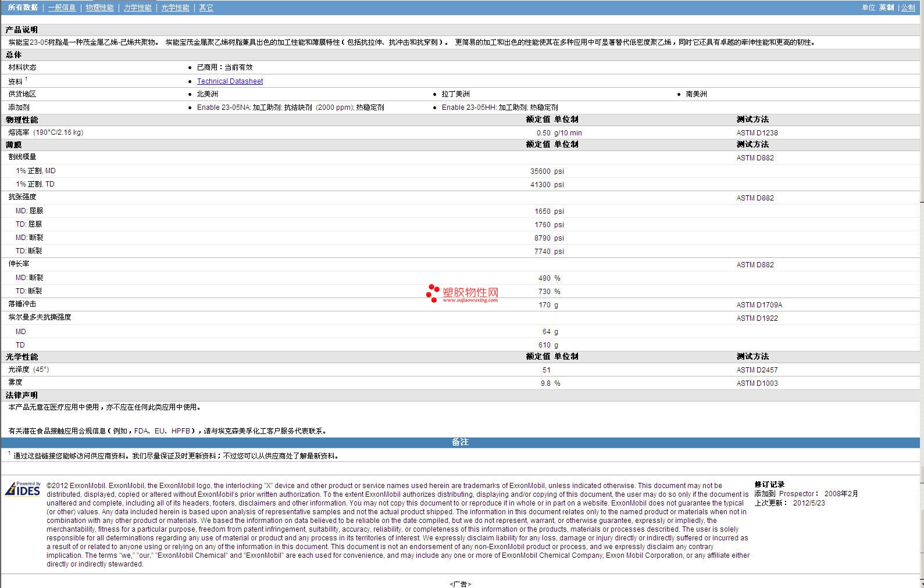Select 英制 units option
This screenshot has width=924, height=588.
coord(886,8)
